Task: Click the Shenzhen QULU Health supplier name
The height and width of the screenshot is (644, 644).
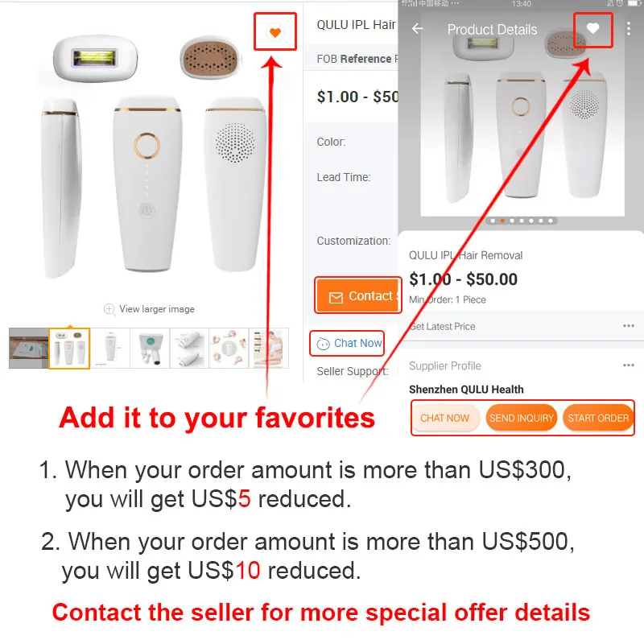Action: pos(466,390)
